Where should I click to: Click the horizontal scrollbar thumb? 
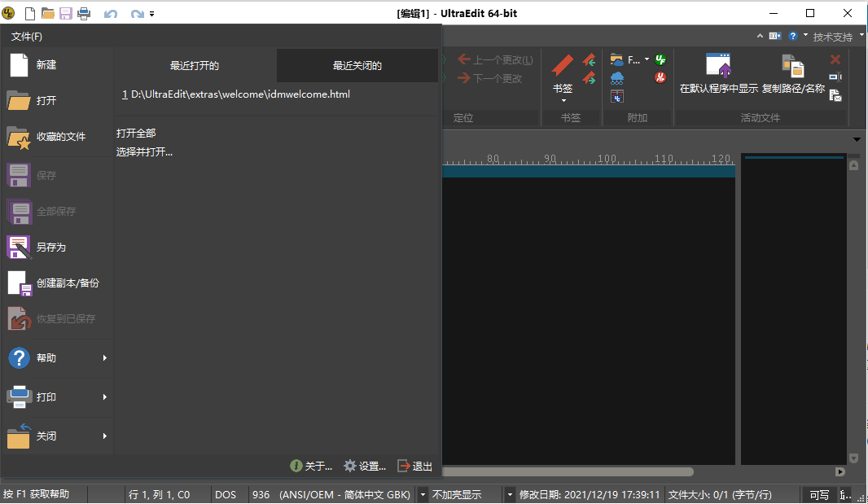point(568,472)
